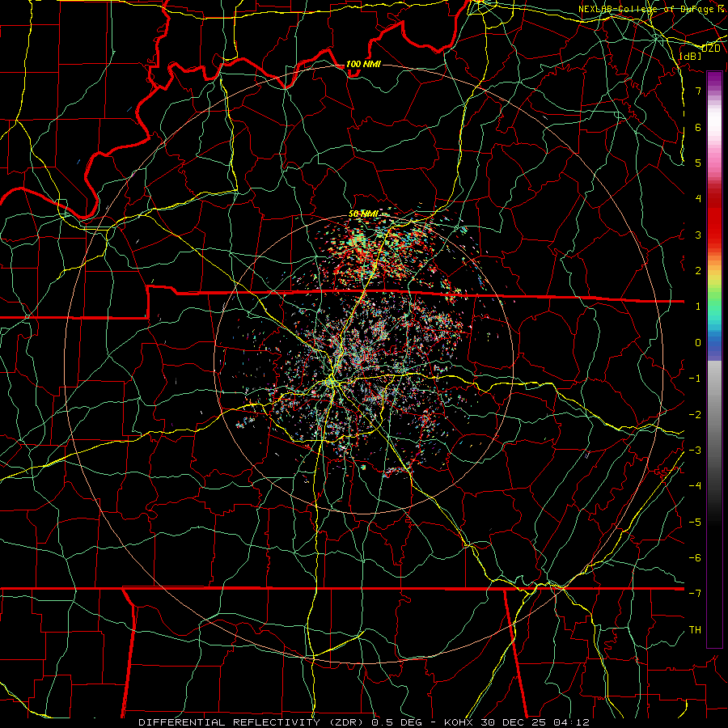Click the red 3 dB band of the color bar
This screenshot has height=728, width=728.
pyautogui.click(x=714, y=235)
